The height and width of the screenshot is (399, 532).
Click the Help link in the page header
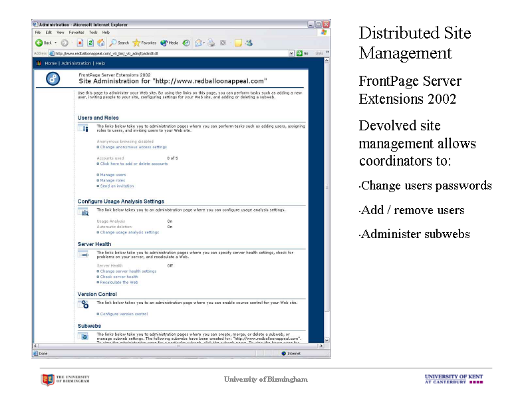pos(100,63)
